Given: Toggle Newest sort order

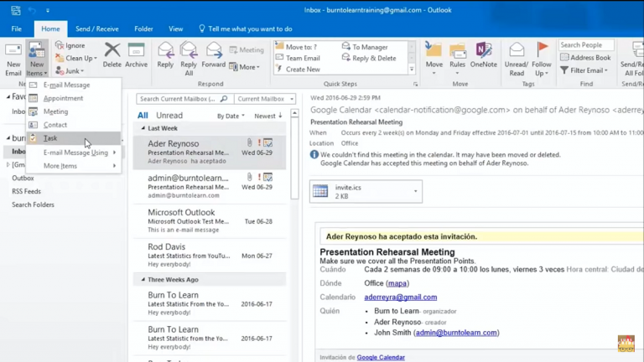Looking at the screenshot, I should pyautogui.click(x=268, y=116).
